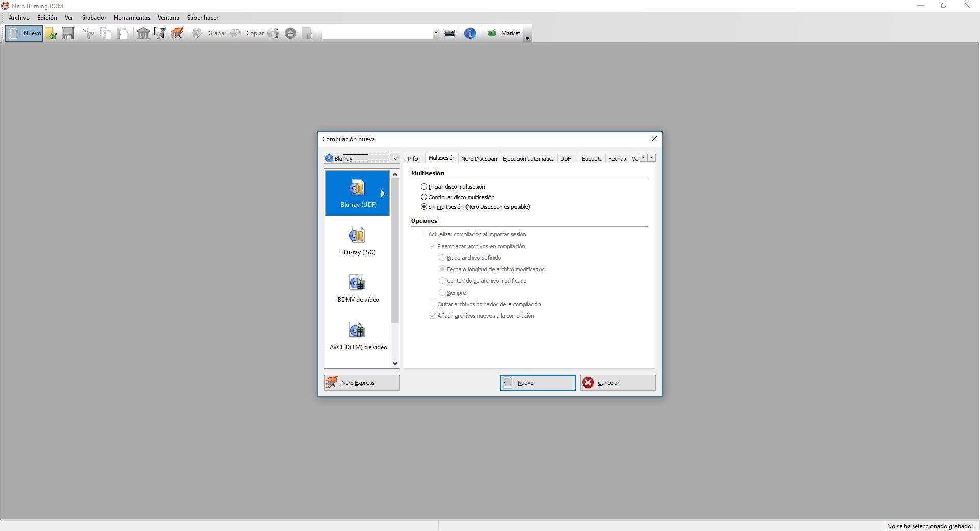Click the Nuevo button in dialog

click(537, 383)
